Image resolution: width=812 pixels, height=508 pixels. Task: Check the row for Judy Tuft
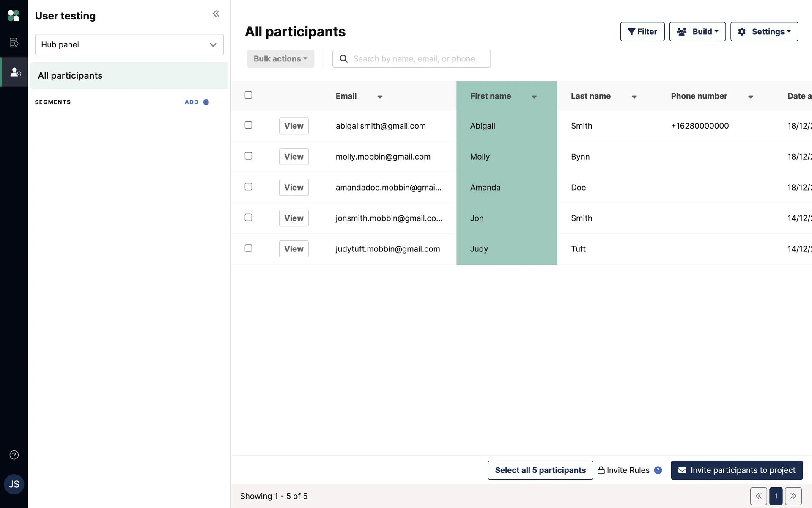[248, 248]
